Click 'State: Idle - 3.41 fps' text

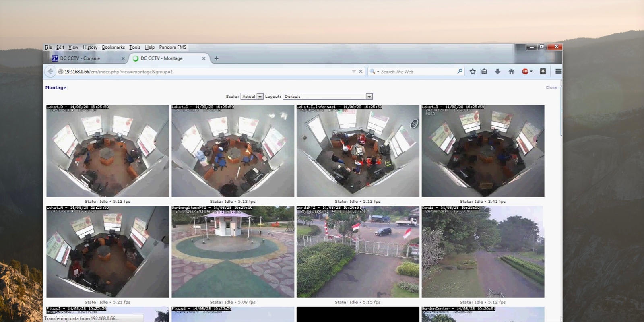[483, 201]
